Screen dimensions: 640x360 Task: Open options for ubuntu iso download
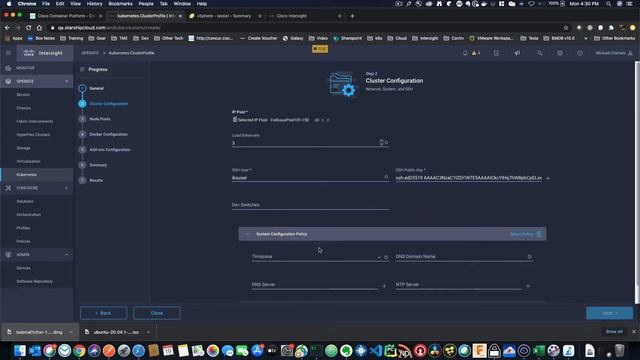(148, 332)
